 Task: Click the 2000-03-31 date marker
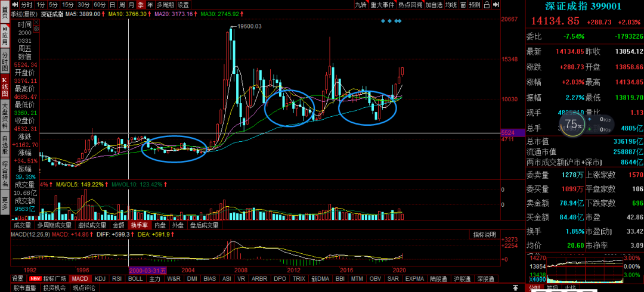click(148, 270)
